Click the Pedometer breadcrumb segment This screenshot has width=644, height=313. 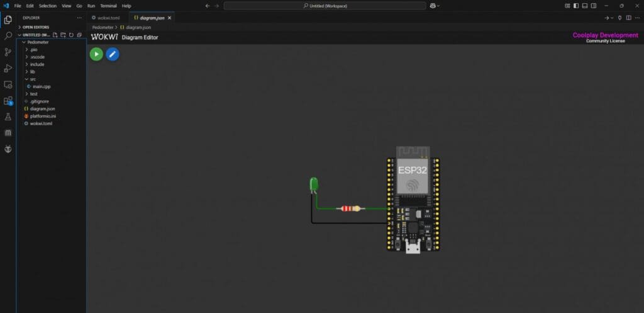click(103, 27)
